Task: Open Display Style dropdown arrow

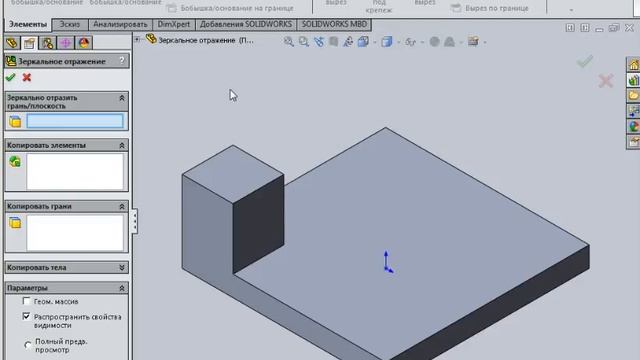Action: click(398, 42)
